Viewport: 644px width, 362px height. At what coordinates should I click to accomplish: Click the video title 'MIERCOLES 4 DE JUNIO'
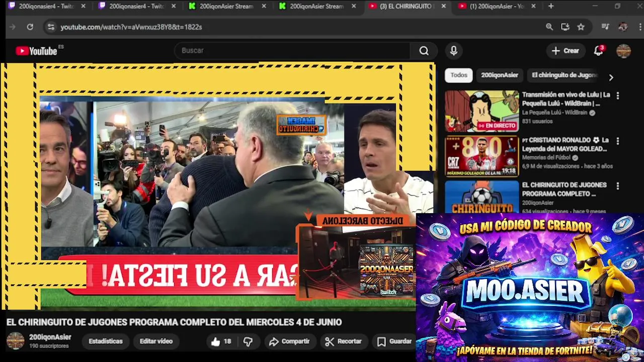tap(174, 322)
